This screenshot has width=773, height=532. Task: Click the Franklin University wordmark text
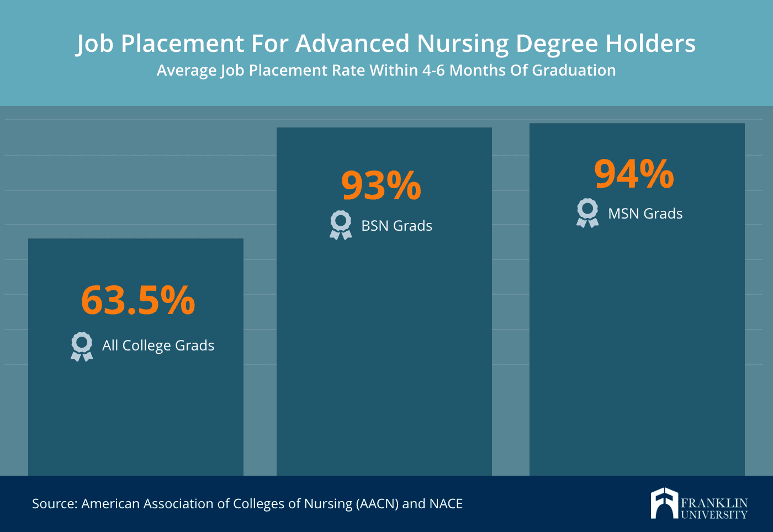pos(714,509)
